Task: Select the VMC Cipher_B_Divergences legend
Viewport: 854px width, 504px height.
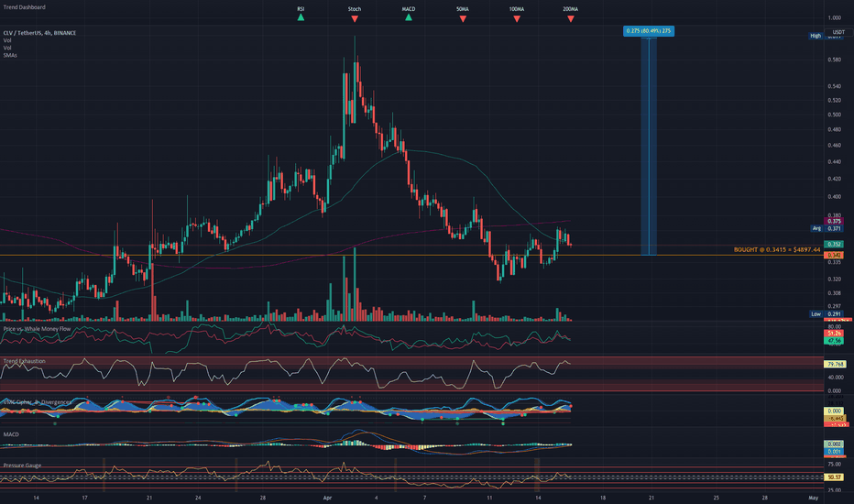Action: [x=37, y=402]
